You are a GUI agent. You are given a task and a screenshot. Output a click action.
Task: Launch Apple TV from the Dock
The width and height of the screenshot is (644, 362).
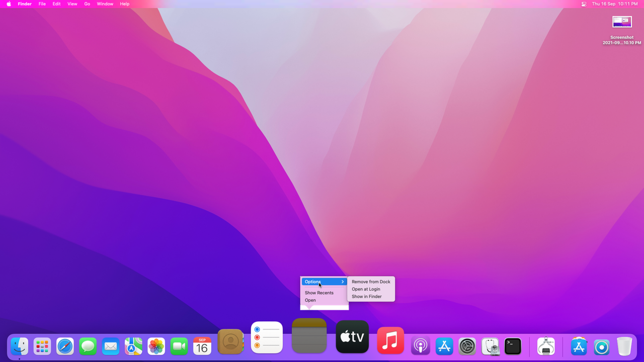coord(352,337)
